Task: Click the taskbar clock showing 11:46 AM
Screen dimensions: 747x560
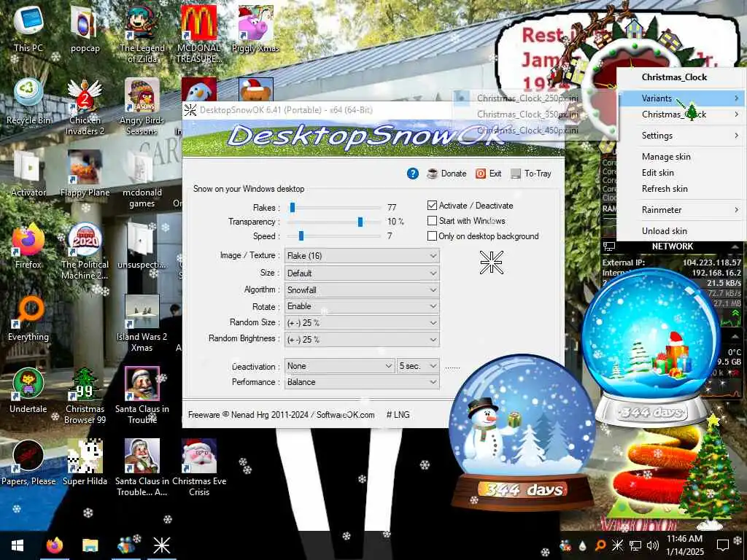Action: (x=684, y=545)
